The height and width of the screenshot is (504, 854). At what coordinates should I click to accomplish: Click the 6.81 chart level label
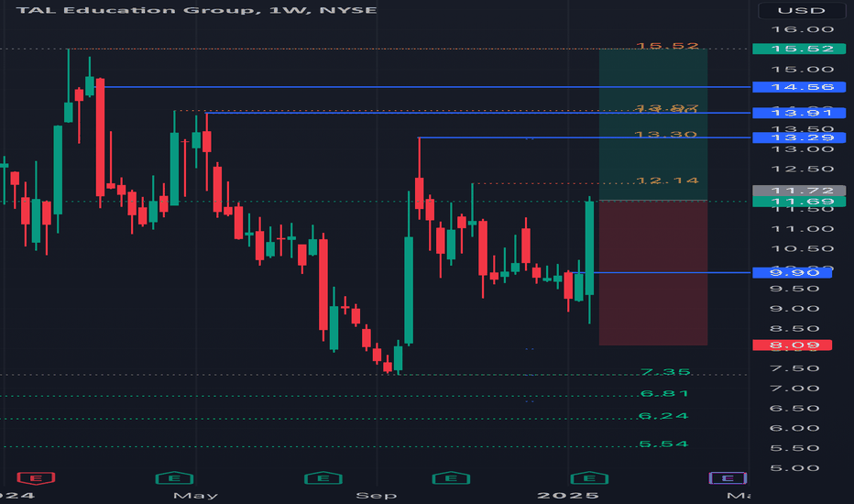point(664,393)
